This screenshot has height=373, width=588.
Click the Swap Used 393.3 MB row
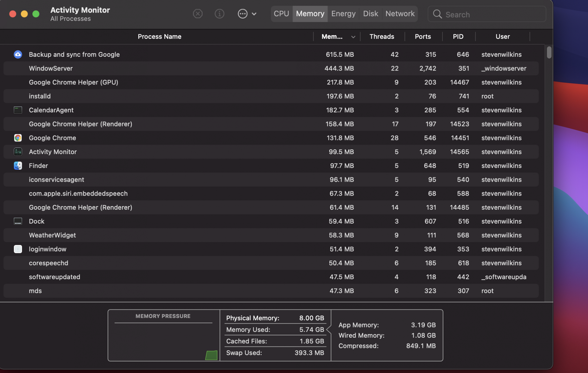pyautogui.click(x=275, y=353)
